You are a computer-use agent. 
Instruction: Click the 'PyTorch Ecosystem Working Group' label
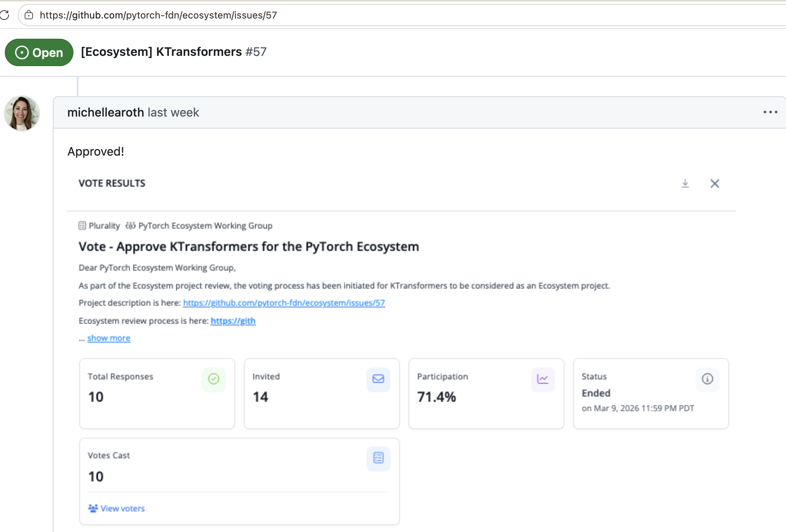[205, 226]
